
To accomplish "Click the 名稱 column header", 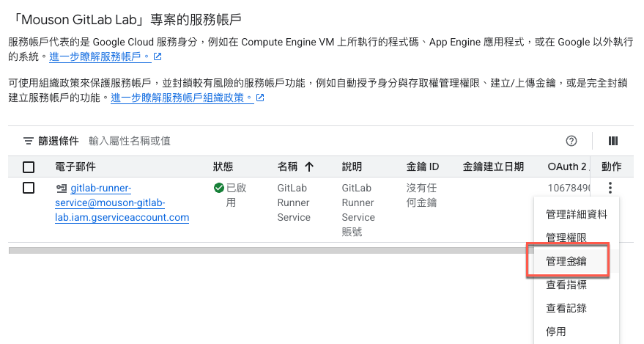I will (x=287, y=166).
